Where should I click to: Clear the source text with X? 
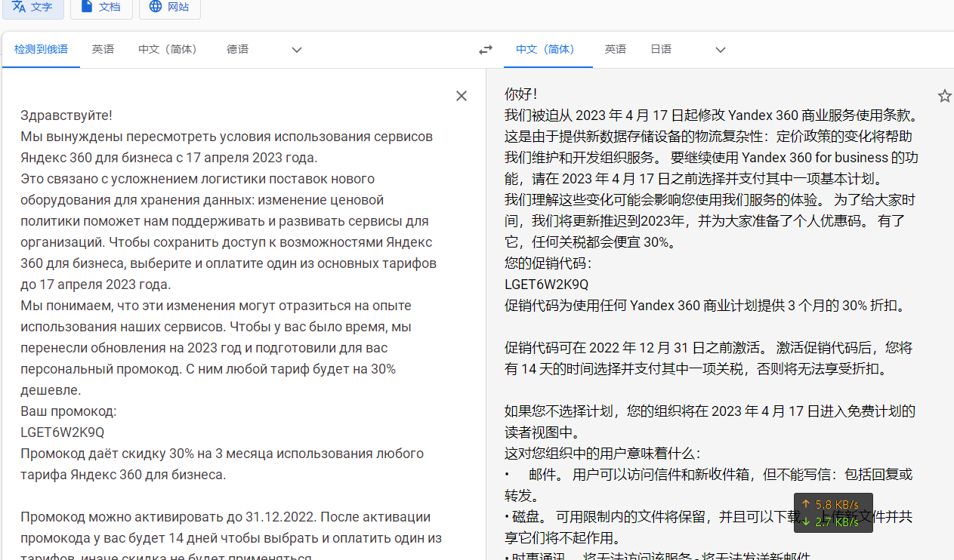[462, 96]
